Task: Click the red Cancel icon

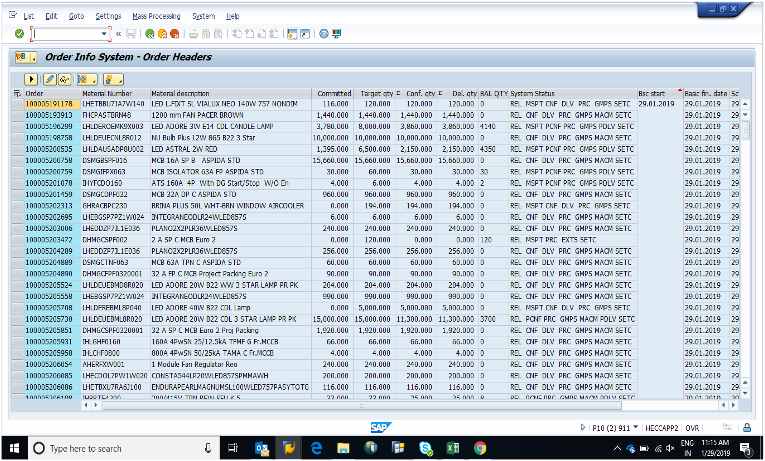Action: pyautogui.click(x=174, y=34)
